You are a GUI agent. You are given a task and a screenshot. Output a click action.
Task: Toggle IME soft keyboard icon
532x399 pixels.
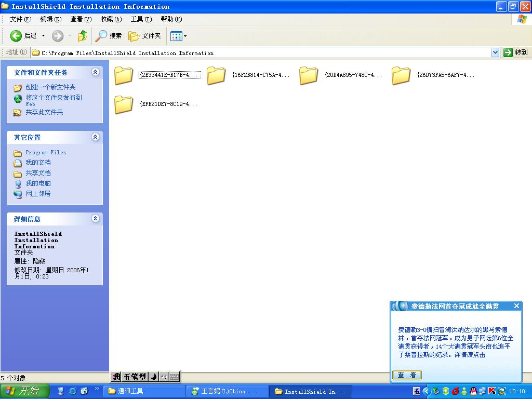pos(175,377)
